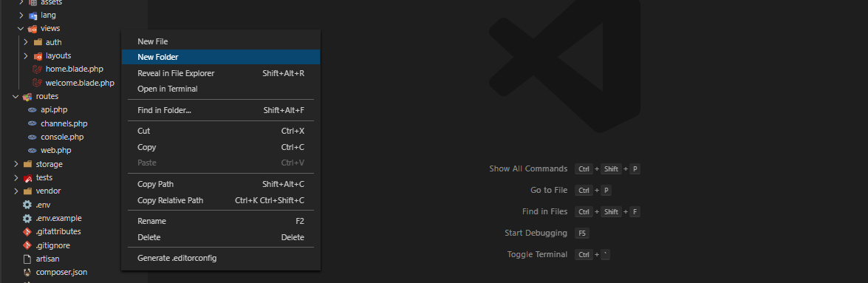Click the Laravel icon beside welcome.blade.php

pos(38,83)
